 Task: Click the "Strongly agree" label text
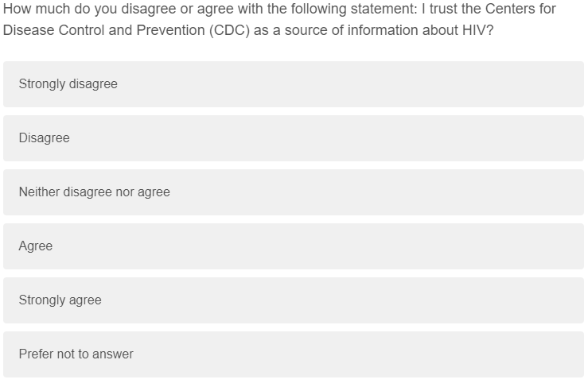[60, 300]
